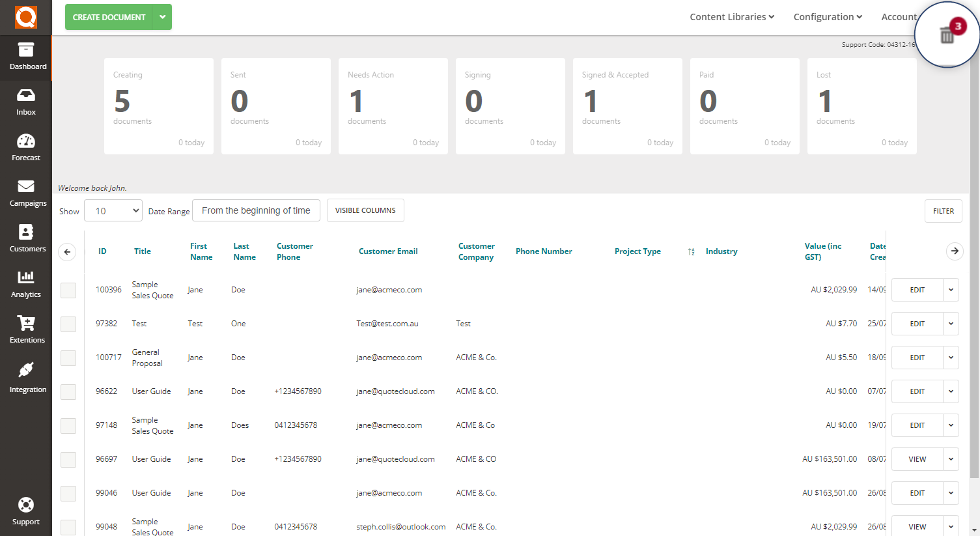Expand the Create Document dropdown arrow
Image resolution: width=980 pixels, height=536 pixels.
(162, 17)
